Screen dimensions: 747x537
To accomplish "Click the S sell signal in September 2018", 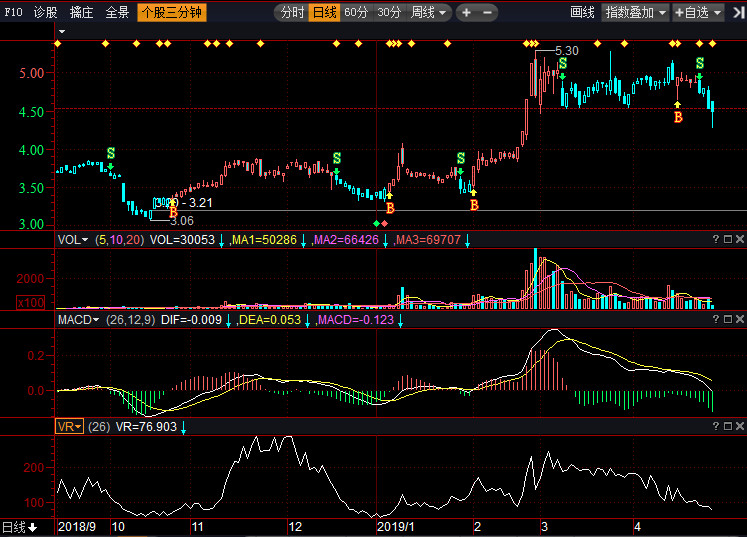I will pyautogui.click(x=111, y=153).
